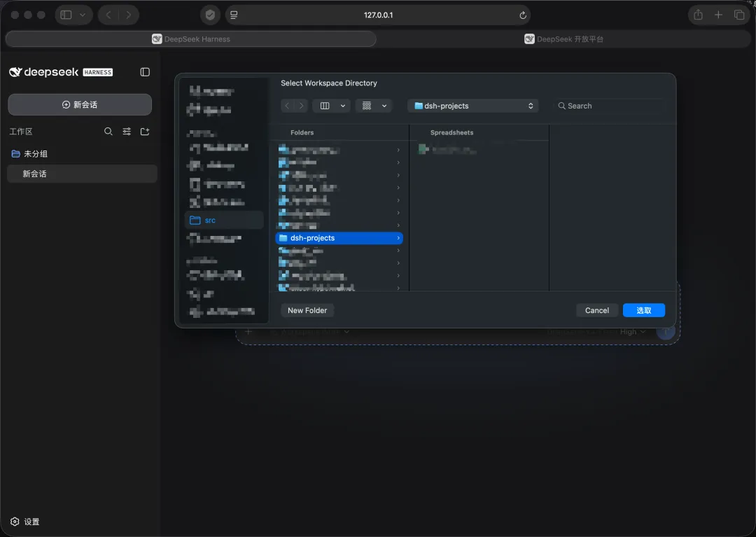Open the High reasoning level dropdown

(632, 332)
